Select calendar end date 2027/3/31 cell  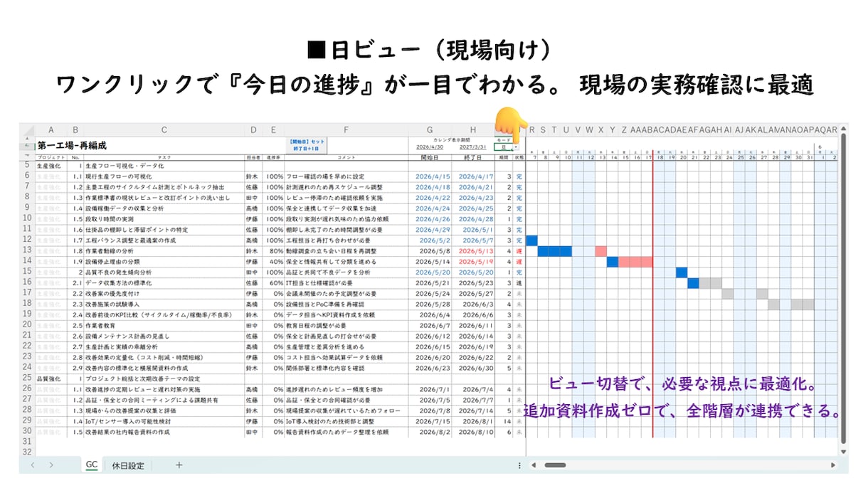pos(473,148)
